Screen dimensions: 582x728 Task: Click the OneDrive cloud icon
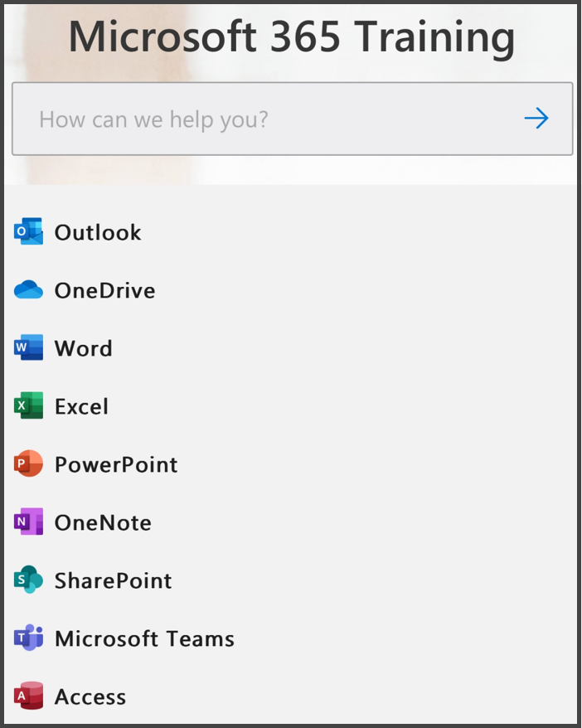(28, 289)
